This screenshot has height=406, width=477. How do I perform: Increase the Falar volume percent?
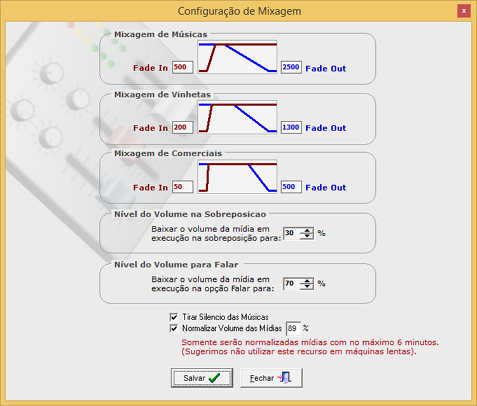click(307, 281)
